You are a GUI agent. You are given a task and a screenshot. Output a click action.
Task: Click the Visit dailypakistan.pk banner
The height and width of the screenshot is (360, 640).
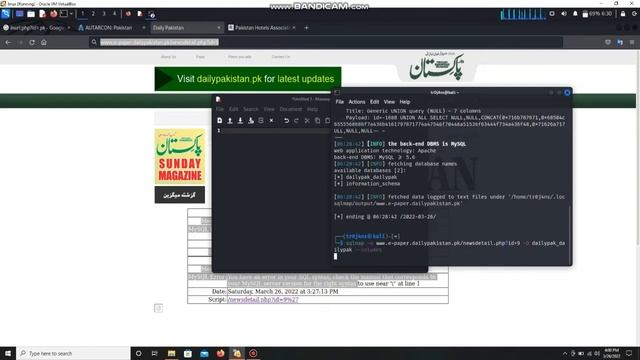[248, 79]
